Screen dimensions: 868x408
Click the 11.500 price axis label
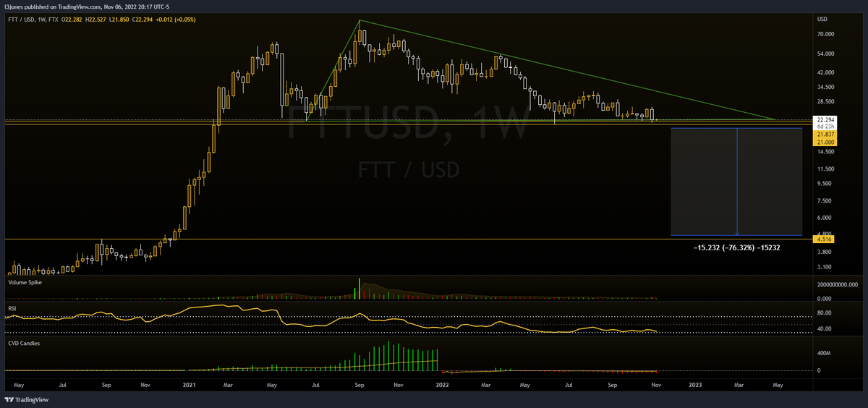click(825, 169)
